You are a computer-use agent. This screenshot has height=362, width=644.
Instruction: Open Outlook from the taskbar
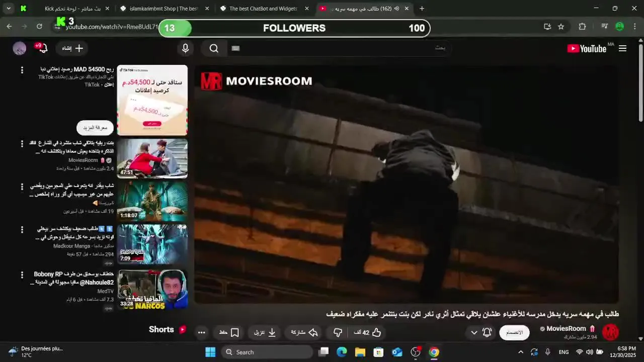point(397,352)
